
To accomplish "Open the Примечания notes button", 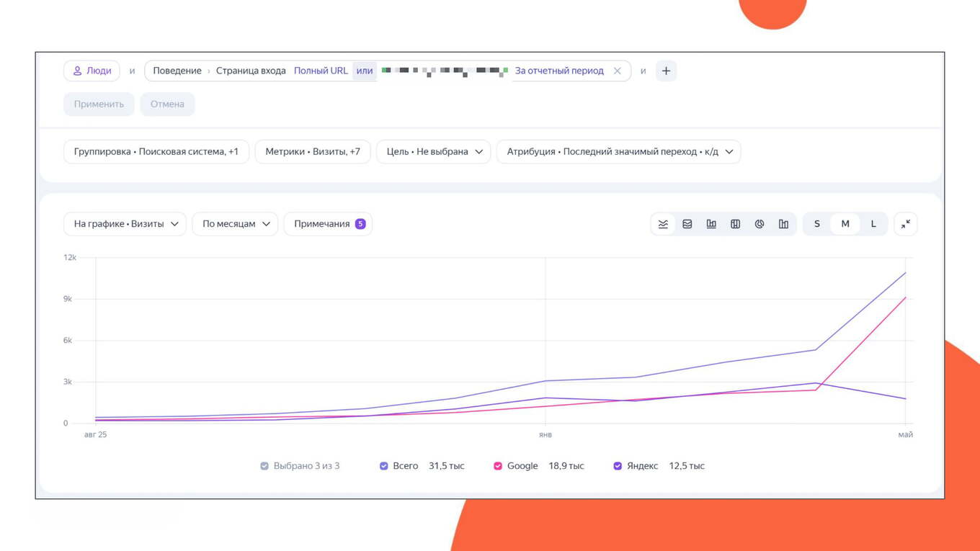I will (x=328, y=224).
